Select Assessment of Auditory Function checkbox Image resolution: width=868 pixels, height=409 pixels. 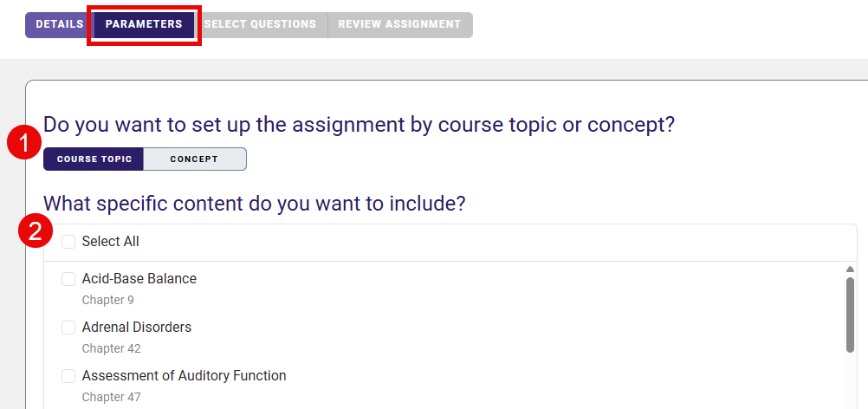(68, 376)
